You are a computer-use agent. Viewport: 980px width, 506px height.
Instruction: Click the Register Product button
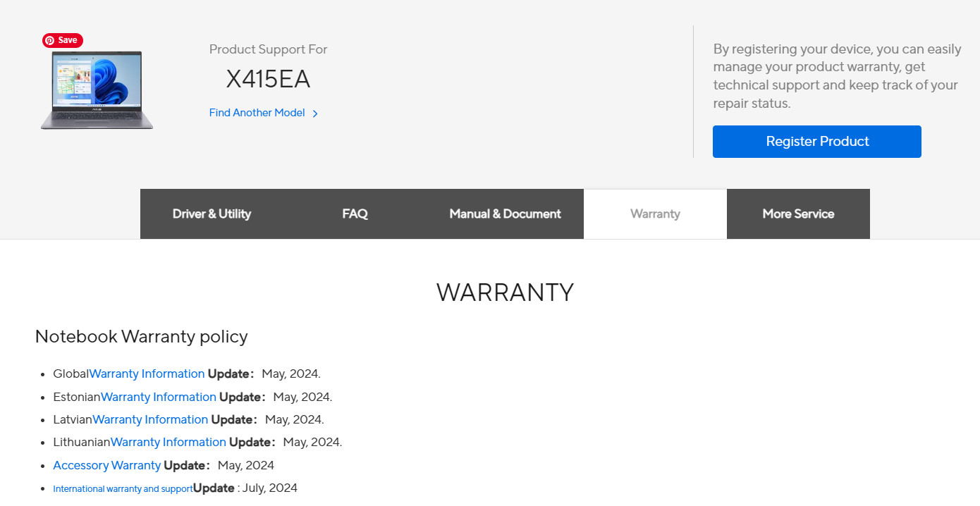coord(817,142)
